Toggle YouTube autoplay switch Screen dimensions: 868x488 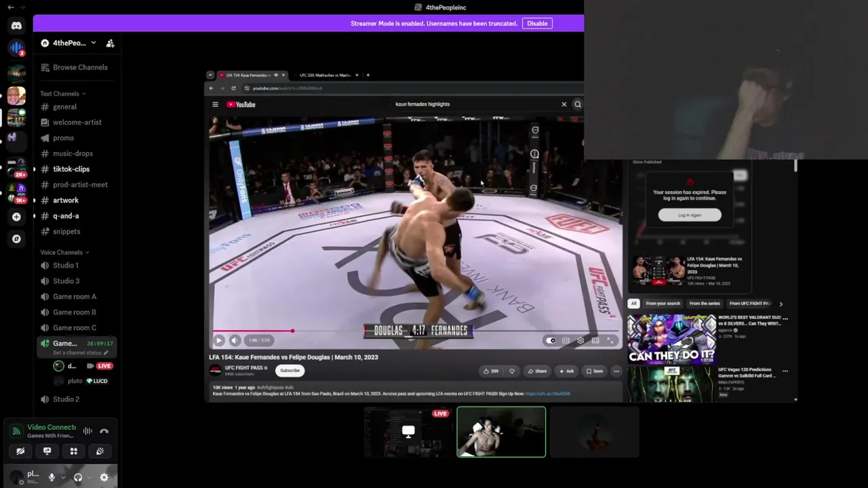point(551,340)
